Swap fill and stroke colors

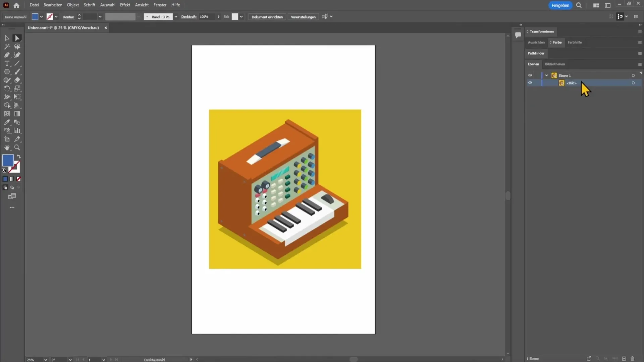(19, 157)
